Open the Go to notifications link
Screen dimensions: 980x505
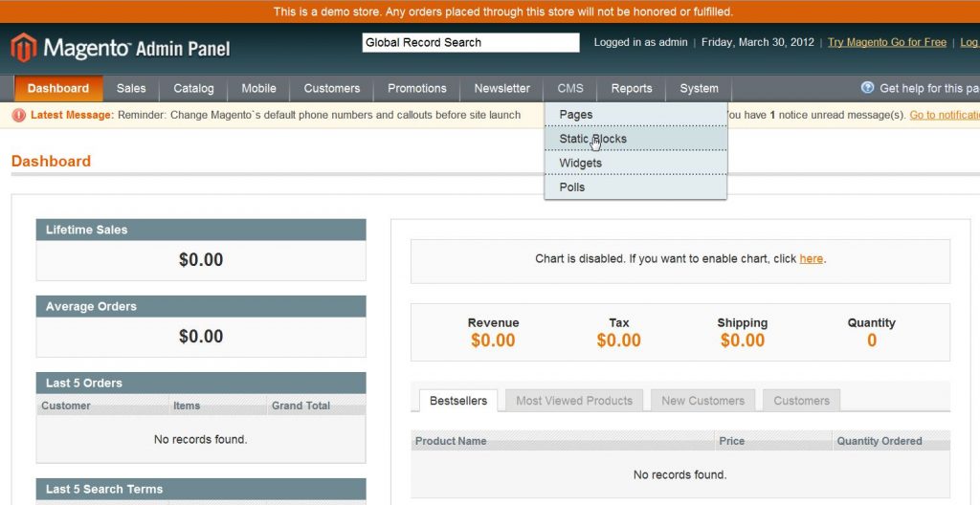click(944, 115)
